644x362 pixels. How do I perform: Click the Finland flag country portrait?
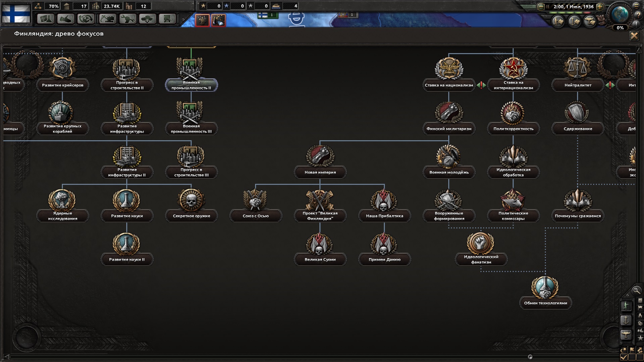pyautogui.click(x=16, y=13)
